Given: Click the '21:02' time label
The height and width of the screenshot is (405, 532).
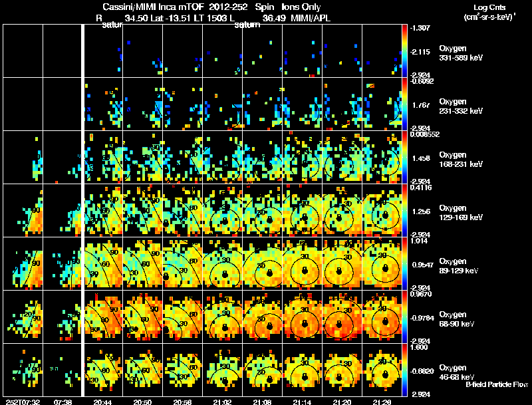Looking at the screenshot, I should point(222,402).
